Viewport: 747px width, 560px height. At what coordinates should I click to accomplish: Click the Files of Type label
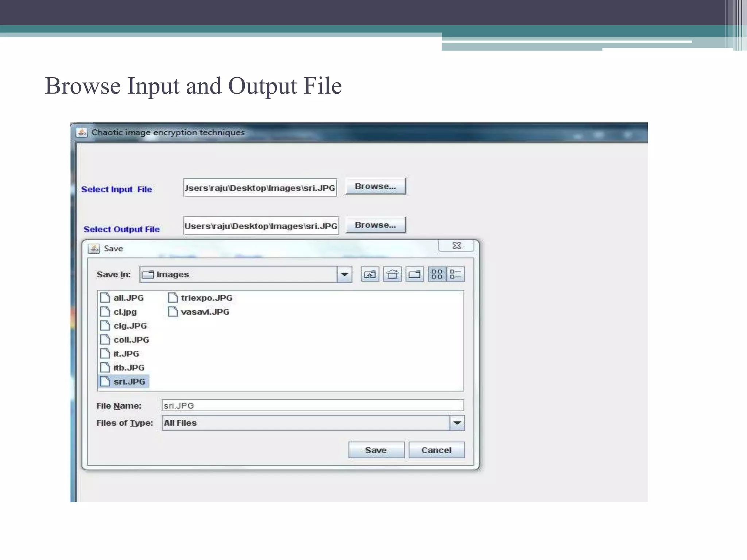125,423
